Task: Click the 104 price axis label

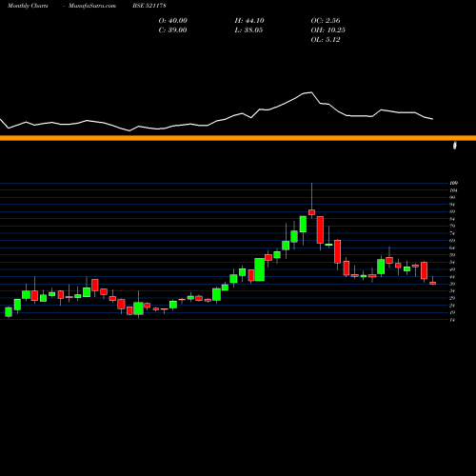Action: point(454,190)
